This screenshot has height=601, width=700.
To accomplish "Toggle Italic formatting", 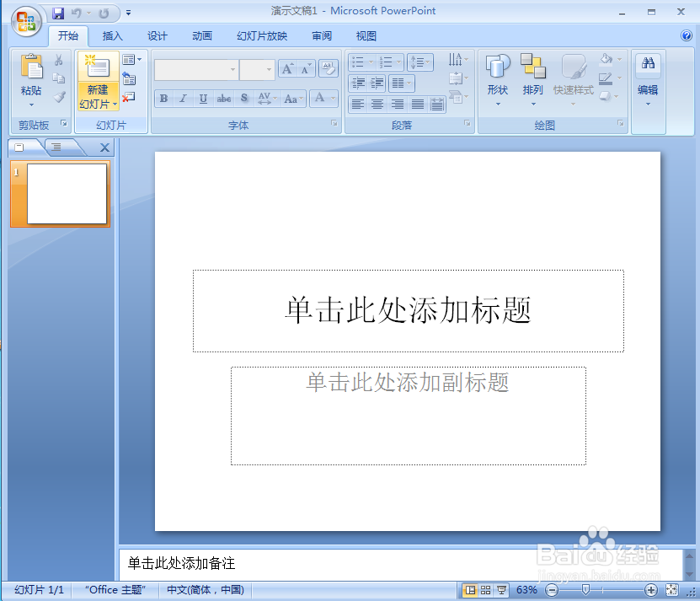I will tap(183, 99).
